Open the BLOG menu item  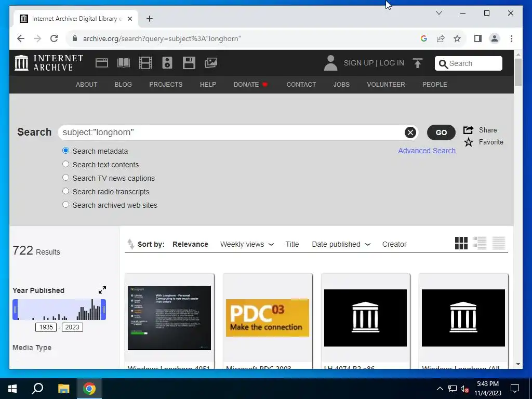123,85
